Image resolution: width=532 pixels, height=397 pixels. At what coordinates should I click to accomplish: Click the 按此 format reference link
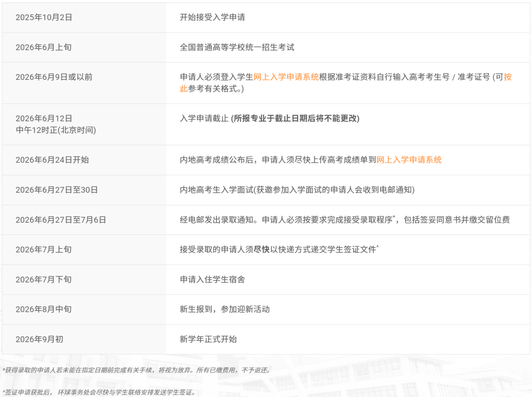click(507, 77)
